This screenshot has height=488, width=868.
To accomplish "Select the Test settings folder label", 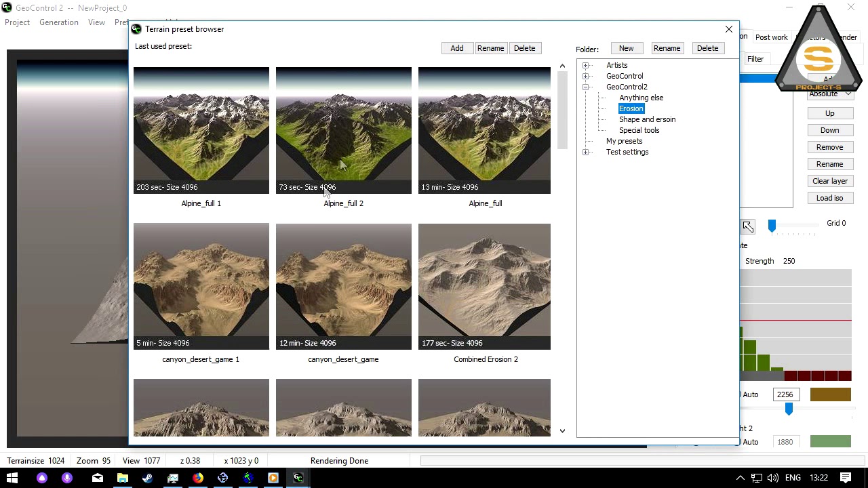I will 627,152.
